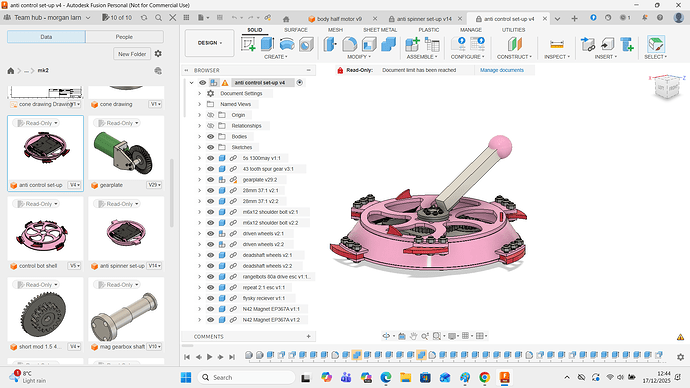Open gearplate V29 version dropdown
Screen dimensions: 690x388
(x=154, y=185)
